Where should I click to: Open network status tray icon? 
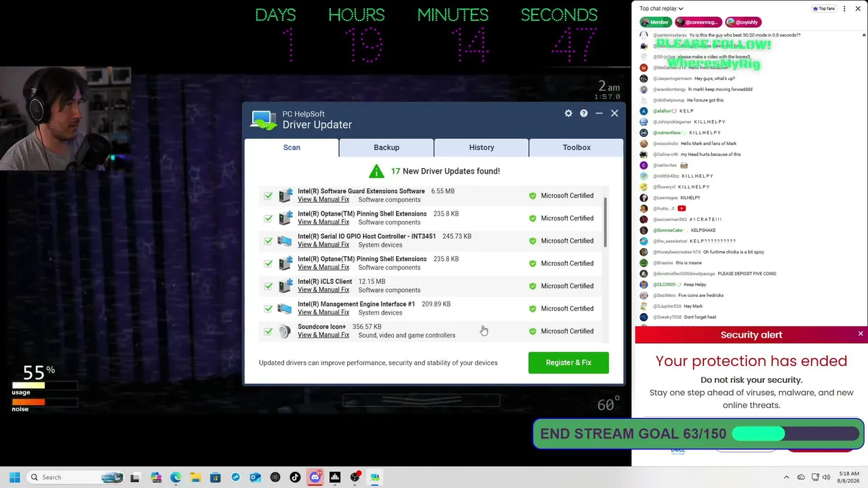tap(815, 477)
